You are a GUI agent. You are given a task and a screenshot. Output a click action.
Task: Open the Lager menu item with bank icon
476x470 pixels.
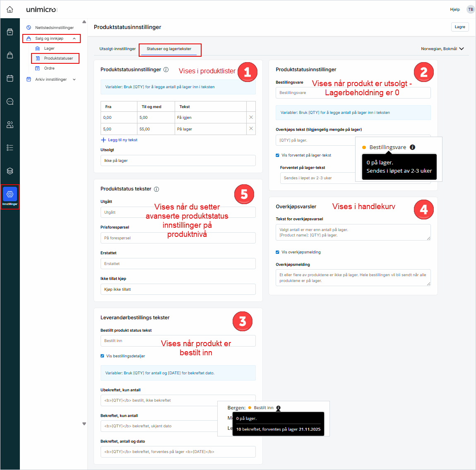point(48,48)
